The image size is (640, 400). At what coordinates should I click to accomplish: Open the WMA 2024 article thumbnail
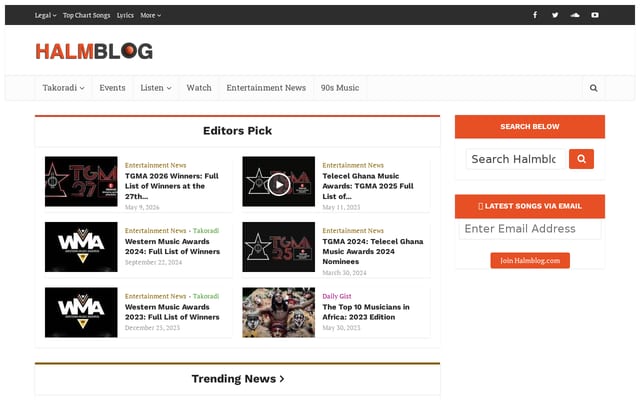coord(81,247)
